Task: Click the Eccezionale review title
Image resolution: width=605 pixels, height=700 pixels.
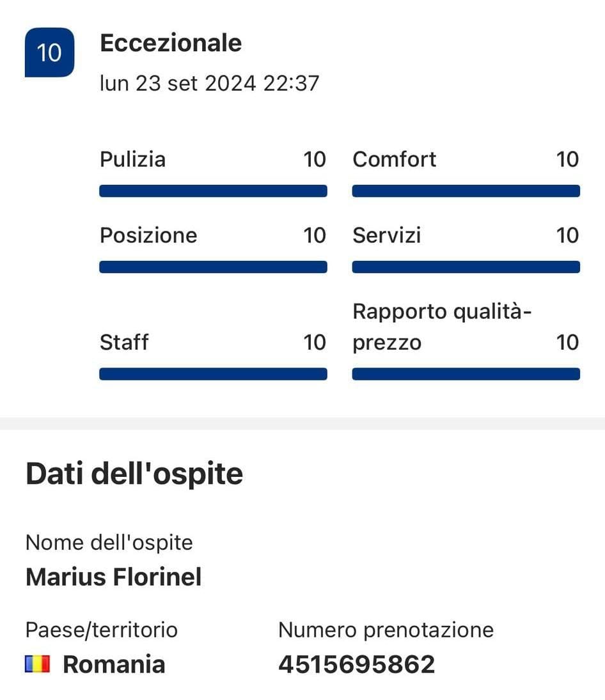Action: point(171,43)
